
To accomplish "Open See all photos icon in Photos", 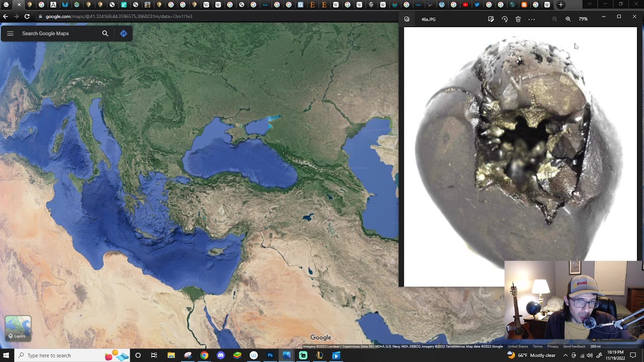I will click(x=407, y=19).
